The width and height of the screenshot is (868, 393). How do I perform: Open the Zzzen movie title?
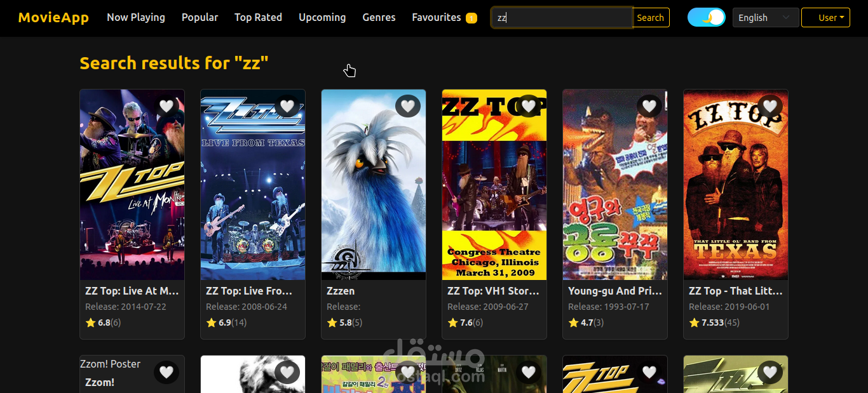click(341, 291)
